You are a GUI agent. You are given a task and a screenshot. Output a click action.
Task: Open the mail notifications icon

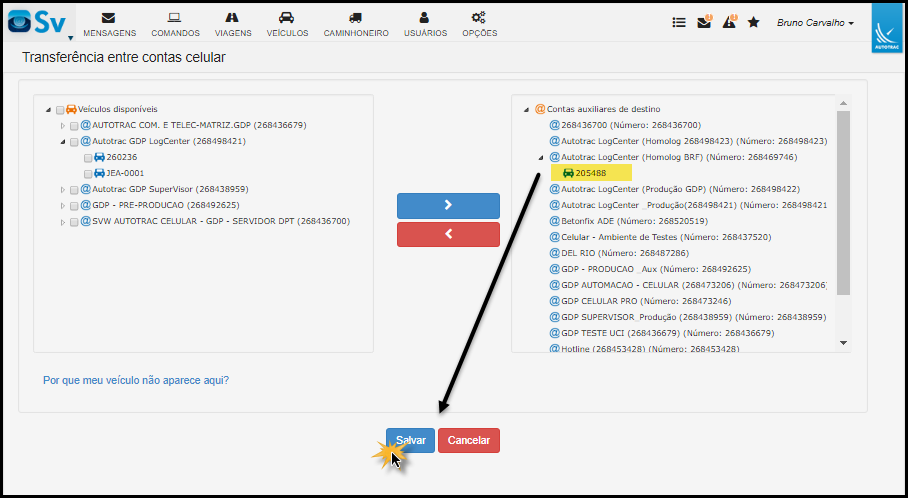[x=704, y=22]
